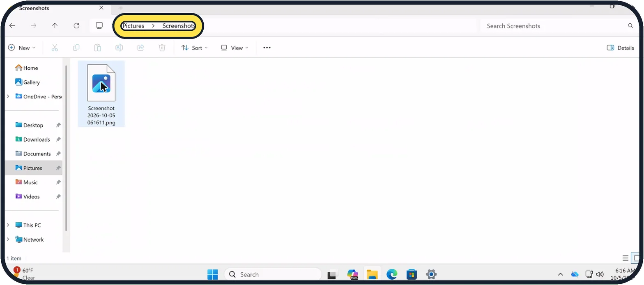The height and width of the screenshot is (285, 644).
Task: Switch to details list view icon
Action: pyautogui.click(x=625, y=258)
